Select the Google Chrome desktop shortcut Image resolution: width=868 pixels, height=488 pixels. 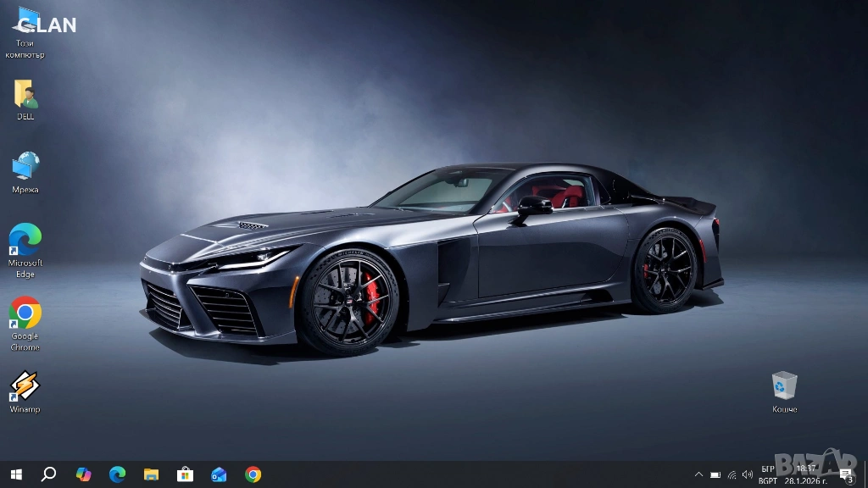click(x=25, y=314)
